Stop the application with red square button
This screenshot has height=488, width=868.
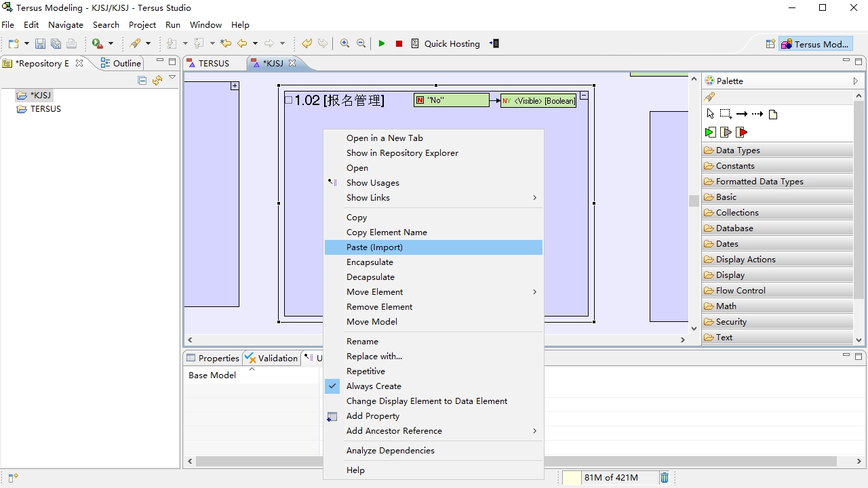[399, 43]
